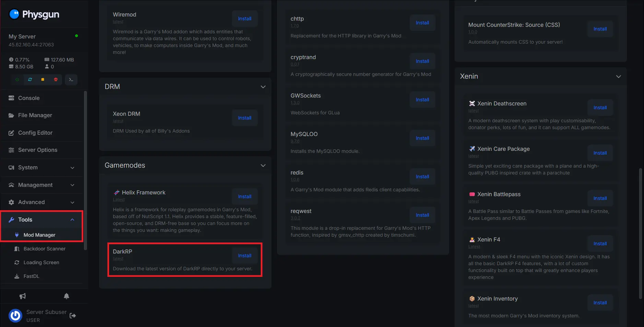Screen dimensions: 644x327
Task: Click the green power start icon
Action: pyautogui.click(x=17, y=80)
